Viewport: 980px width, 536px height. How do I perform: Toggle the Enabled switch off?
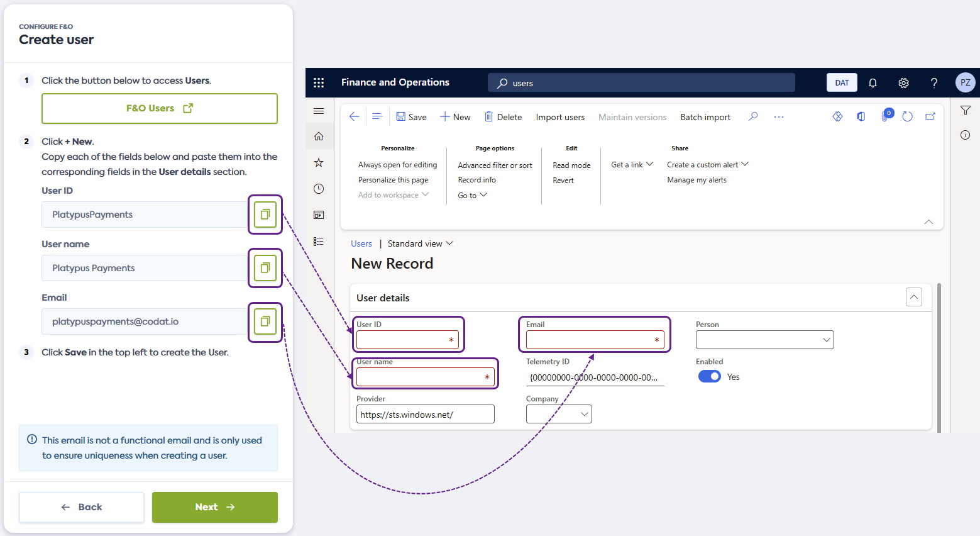710,377
